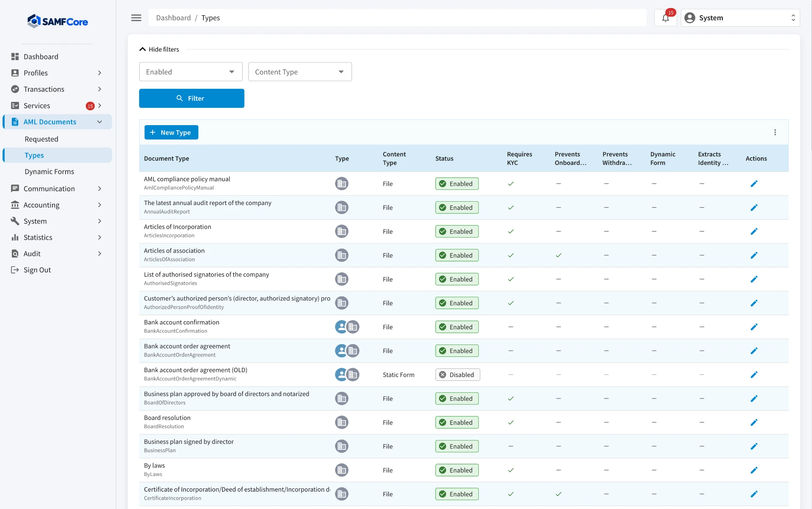
Task: Expand the Statistics sidebar menu
Action: tap(57, 238)
